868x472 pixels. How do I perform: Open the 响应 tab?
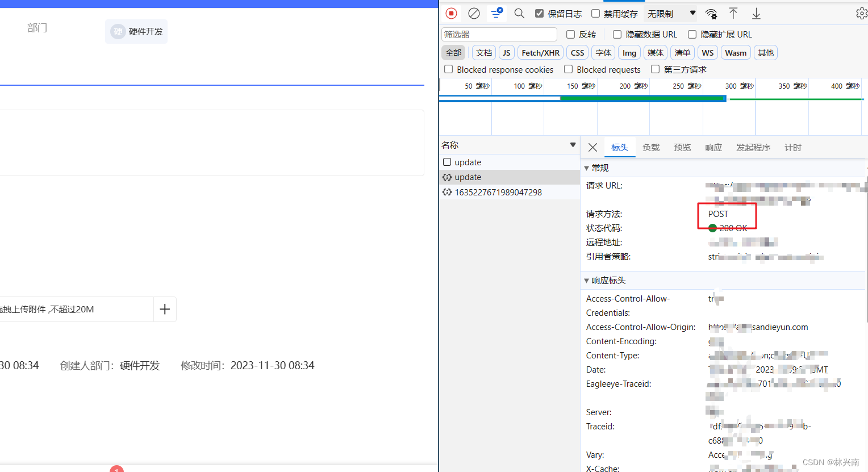tap(713, 148)
